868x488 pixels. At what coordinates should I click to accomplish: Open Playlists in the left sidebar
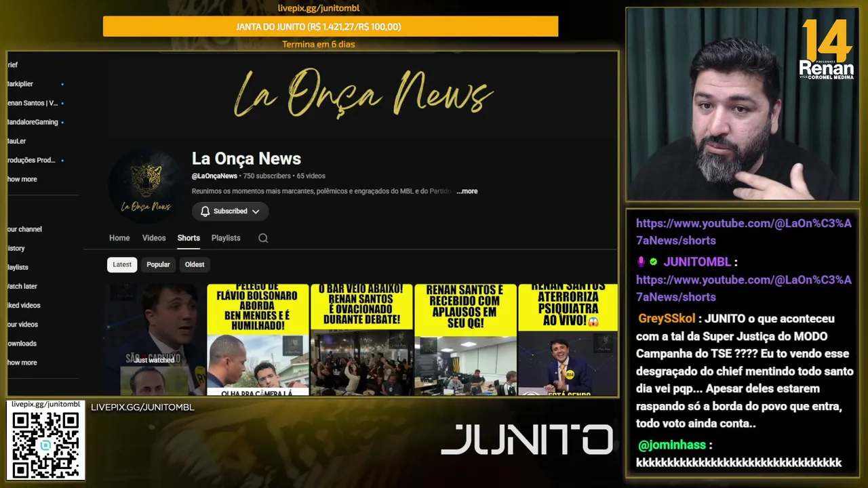(x=18, y=267)
